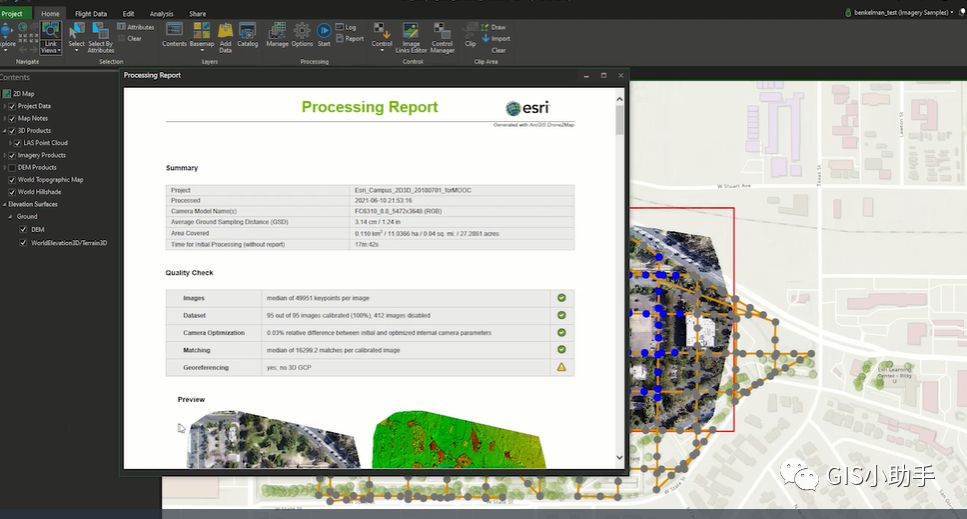
Task: Toggle the Project Data layer checkbox
Action: point(12,106)
